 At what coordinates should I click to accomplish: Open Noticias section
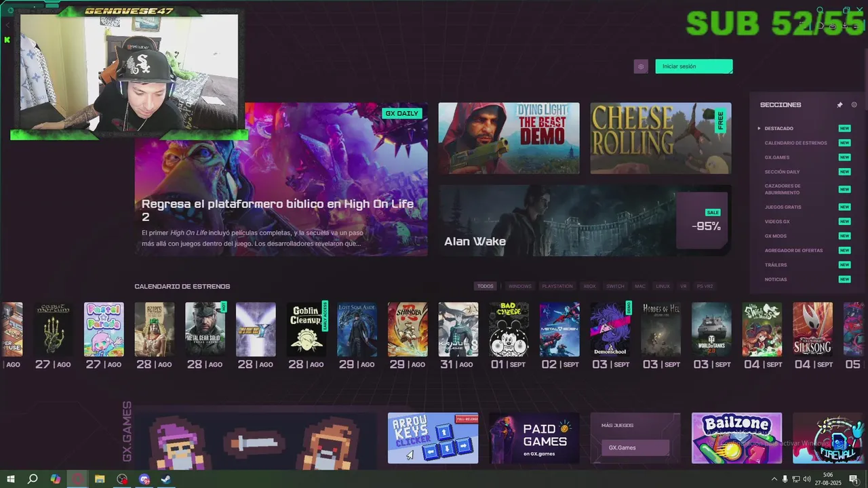(x=776, y=279)
